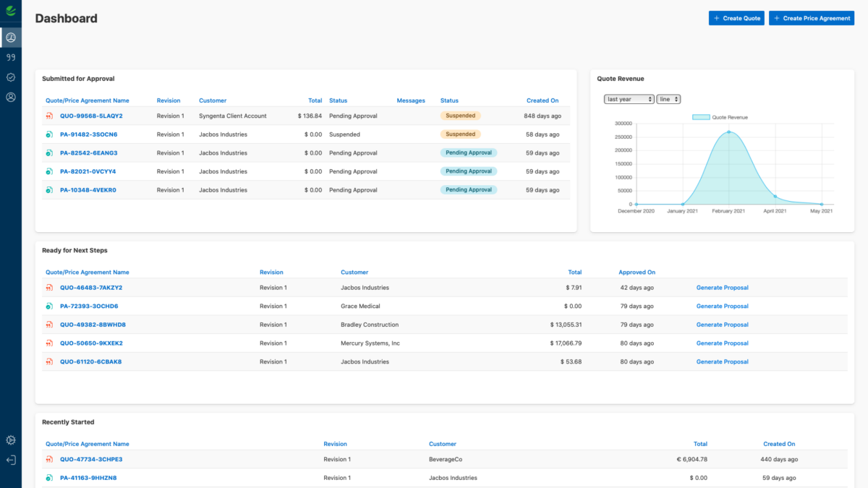Open the Dashboard icon in the sidebar
868x488 pixels.
11,37
